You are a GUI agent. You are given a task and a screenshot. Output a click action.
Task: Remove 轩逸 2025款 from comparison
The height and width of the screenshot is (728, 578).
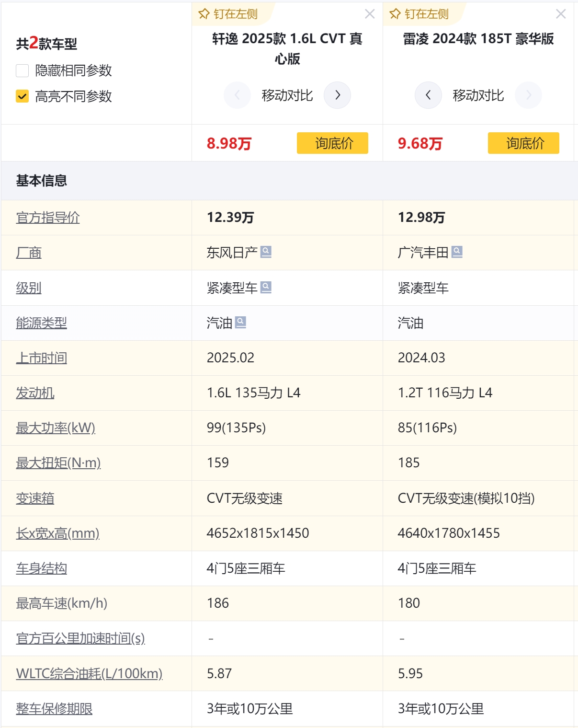click(370, 14)
